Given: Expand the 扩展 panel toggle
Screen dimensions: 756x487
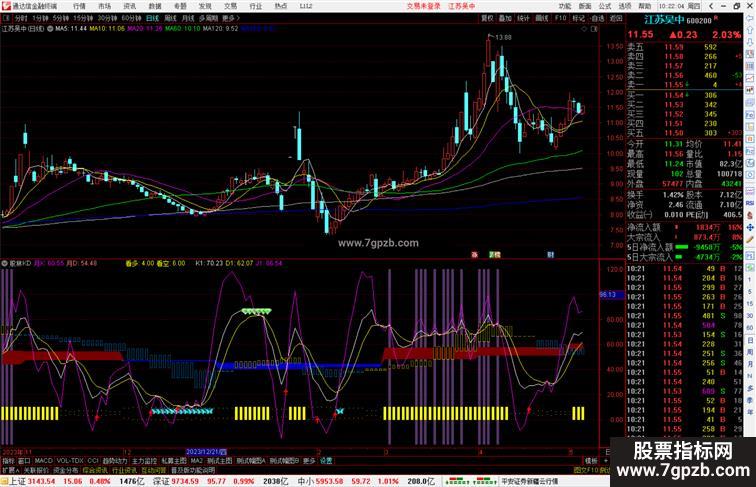Looking at the screenshot, I should click(x=10, y=470).
